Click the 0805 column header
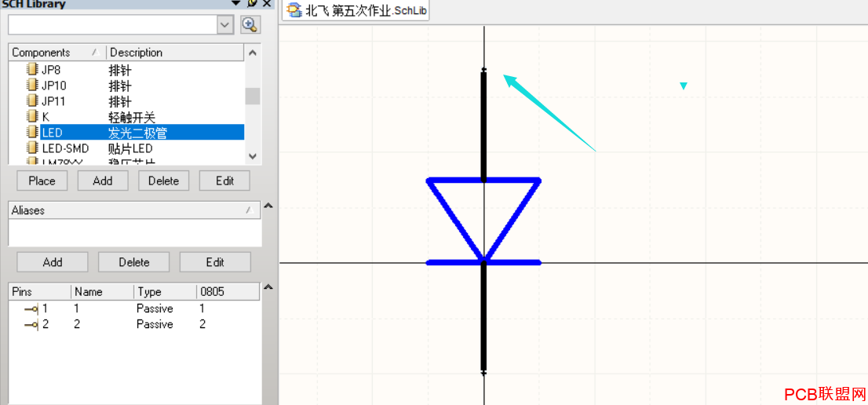Viewport: 868px width, 405px height. [228, 291]
